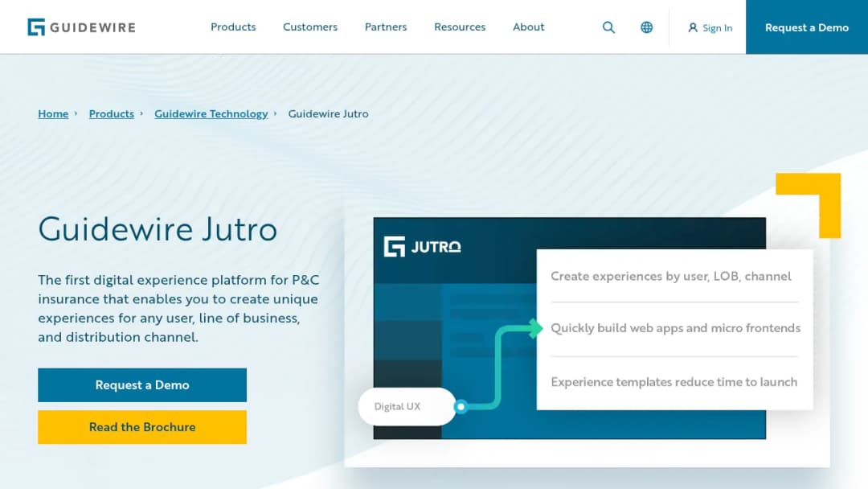Open the site search magnifier icon

pyautogui.click(x=608, y=27)
